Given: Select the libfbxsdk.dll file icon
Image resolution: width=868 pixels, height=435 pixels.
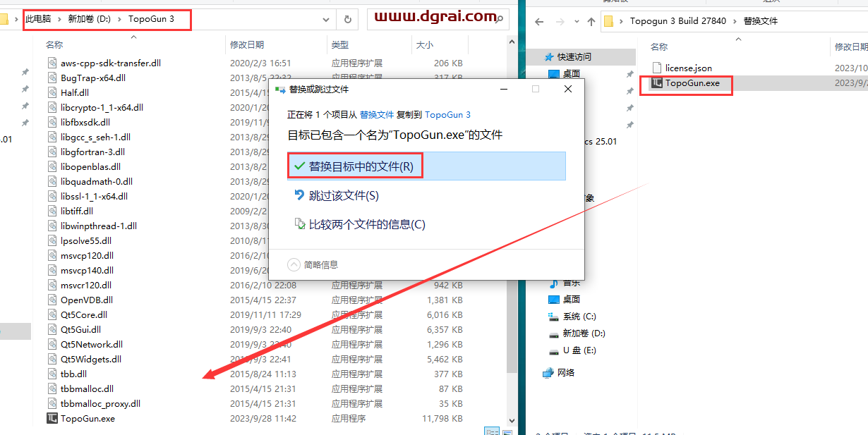Looking at the screenshot, I should [52, 122].
